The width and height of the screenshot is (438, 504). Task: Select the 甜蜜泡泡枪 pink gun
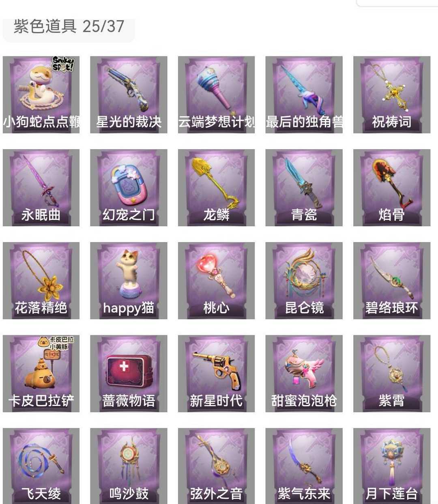(x=304, y=373)
